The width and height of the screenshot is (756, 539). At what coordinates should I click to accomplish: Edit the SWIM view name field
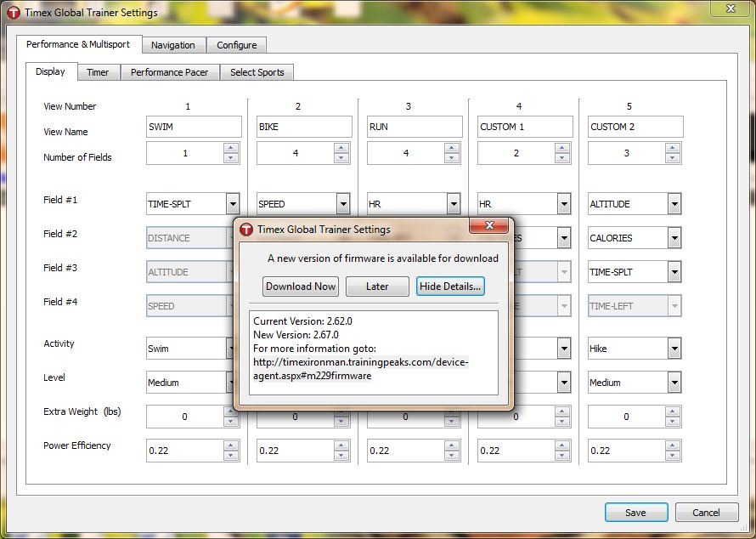(x=194, y=127)
